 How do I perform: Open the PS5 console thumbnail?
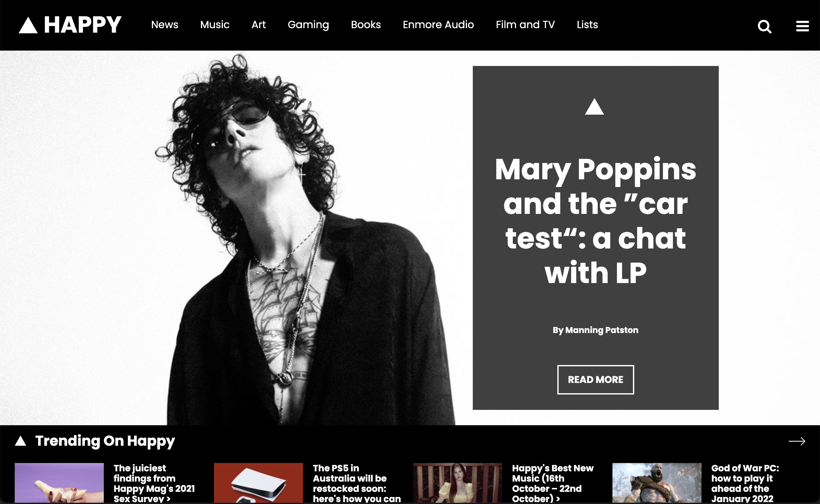(258, 483)
